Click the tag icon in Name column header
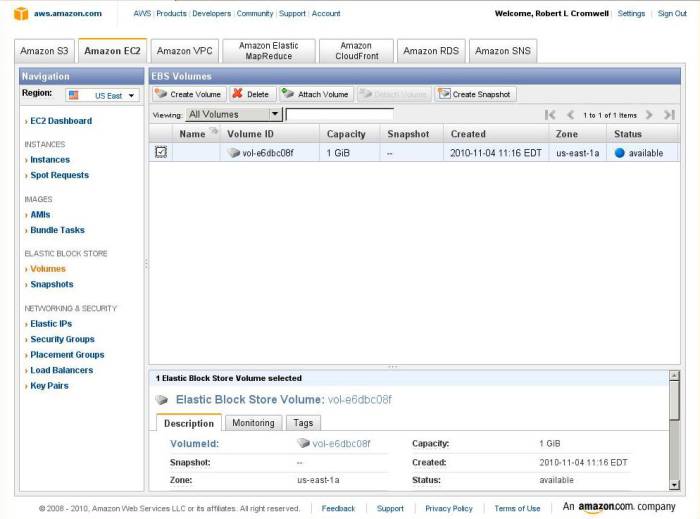This screenshot has height=519, width=700. point(214,131)
